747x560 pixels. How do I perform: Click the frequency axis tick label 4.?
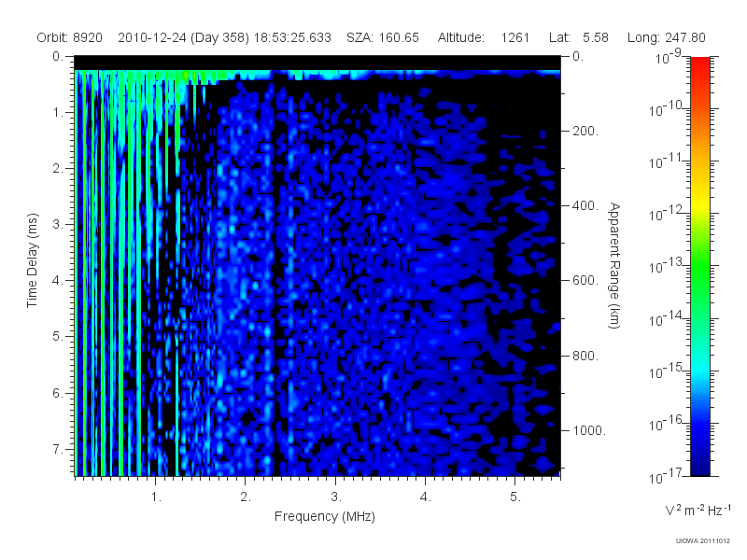click(x=426, y=497)
